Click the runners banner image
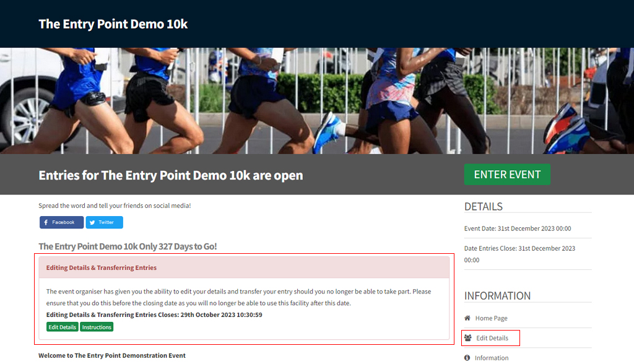The height and width of the screenshot is (364, 634). pyautogui.click(x=317, y=99)
